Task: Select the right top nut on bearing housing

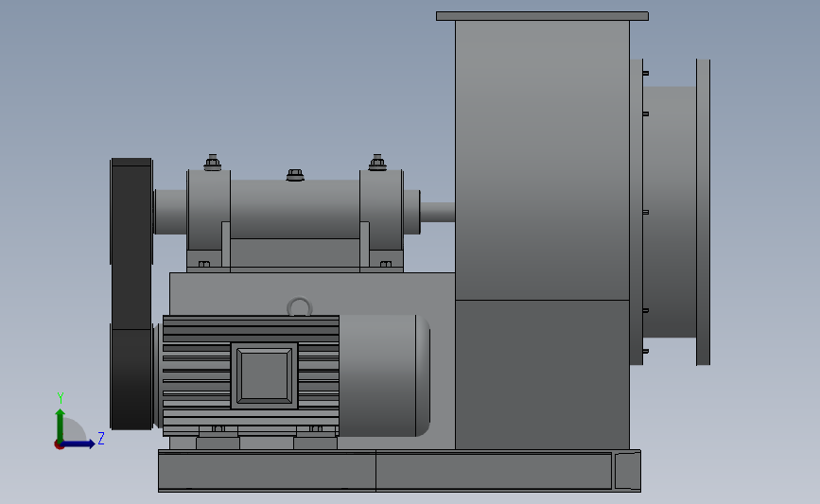Action: point(377,163)
